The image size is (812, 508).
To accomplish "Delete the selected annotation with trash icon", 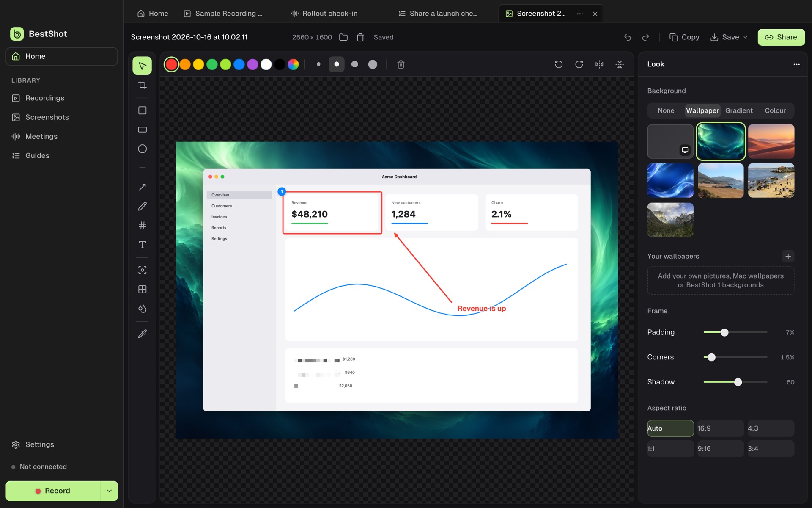I will click(401, 64).
